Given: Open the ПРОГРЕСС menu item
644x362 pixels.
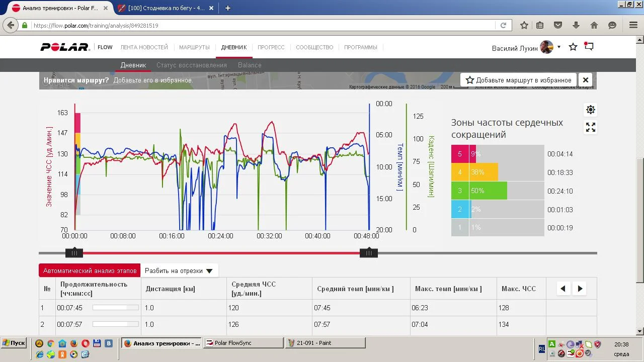Looking at the screenshot, I should [x=271, y=47].
